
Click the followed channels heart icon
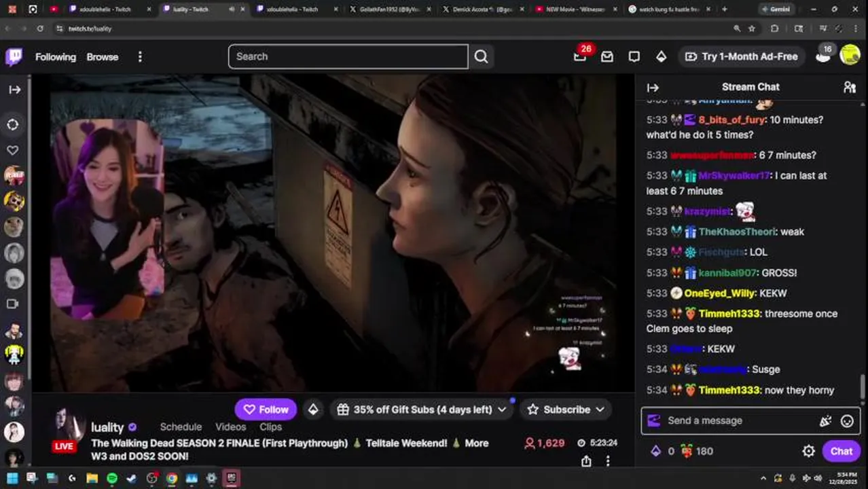tap(13, 150)
